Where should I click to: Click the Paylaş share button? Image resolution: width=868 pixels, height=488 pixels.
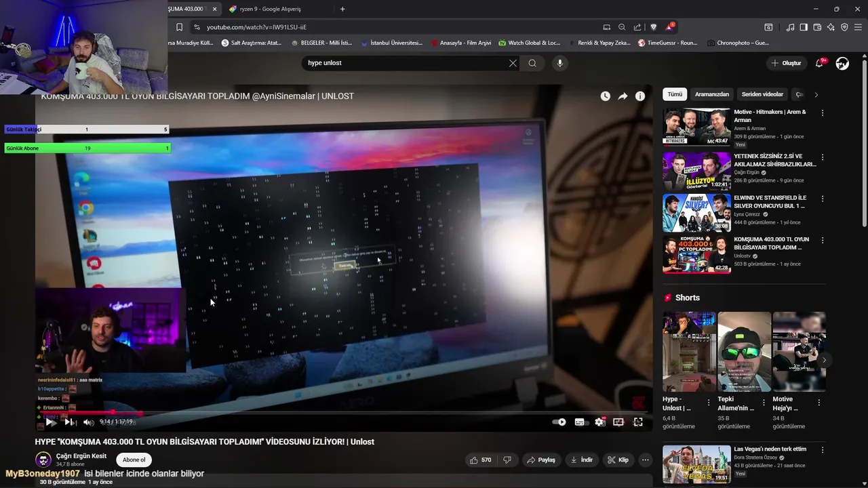(x=541, y=460)
